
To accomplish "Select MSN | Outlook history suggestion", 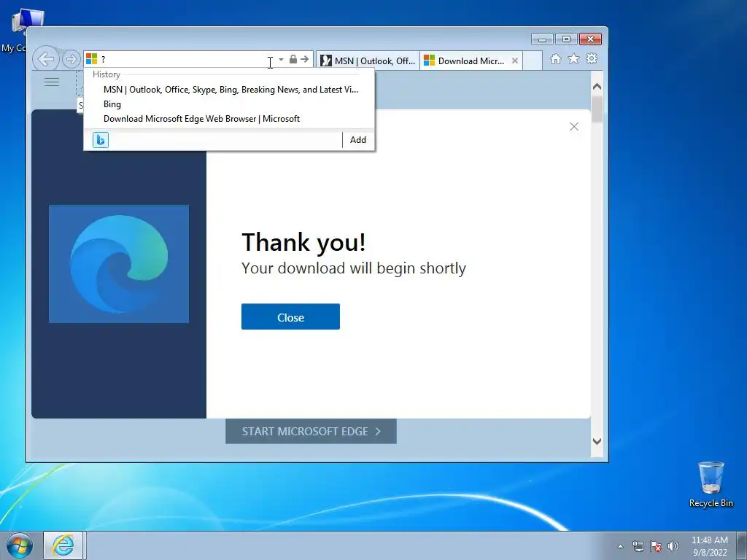I will pos(229,90).
